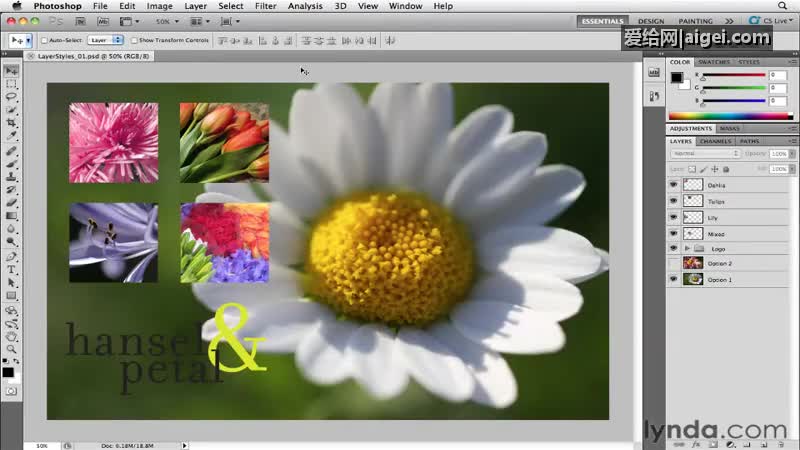Click the Essentials workspace button
800x450 pixels.
[x=603, y=20]
